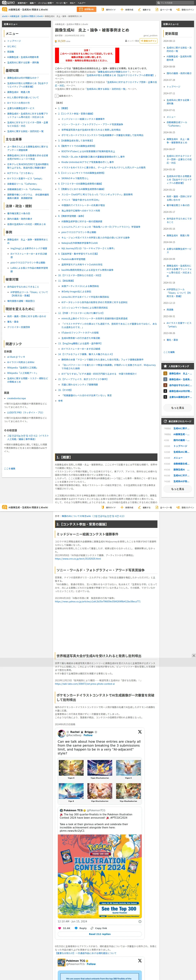Open pixivウマエロアカウント停止騒動 sidebar link
196x980 pixels.
click(28, 262)
